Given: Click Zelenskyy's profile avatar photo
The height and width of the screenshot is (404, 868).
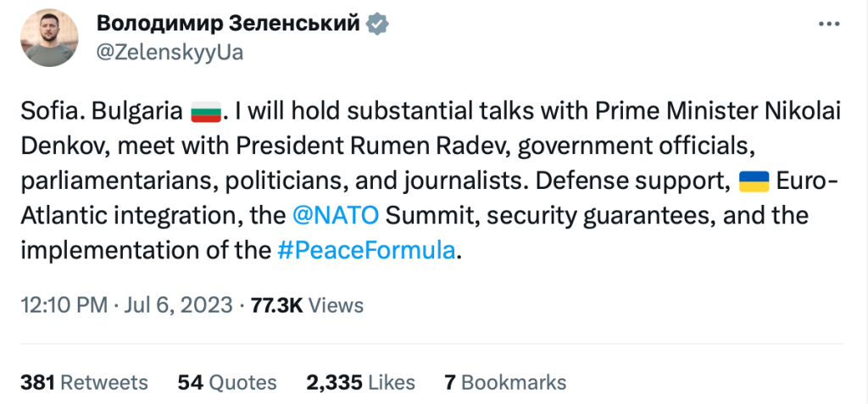Looking at the screenshot, I should tap(50, 38).
